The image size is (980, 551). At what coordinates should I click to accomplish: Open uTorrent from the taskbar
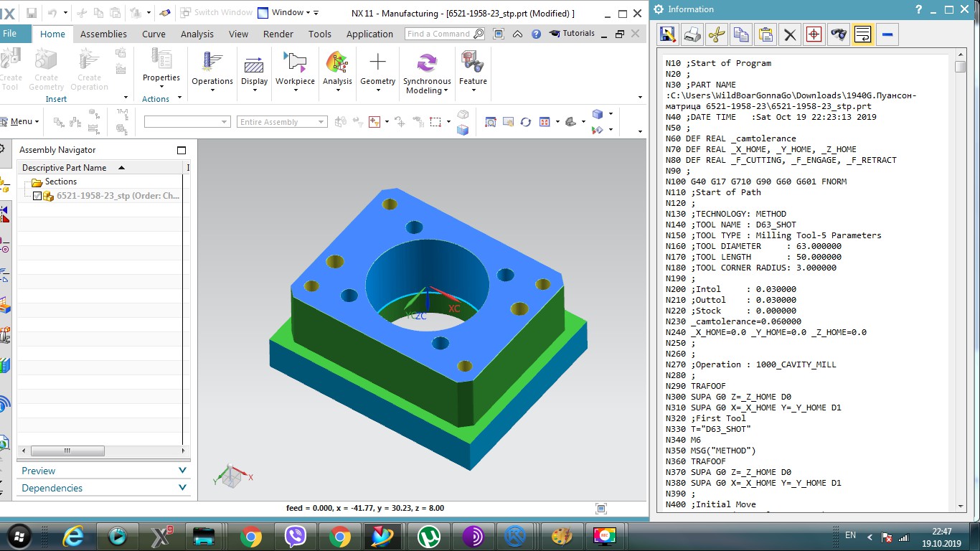pyautogui.click(x=429, y=536)
